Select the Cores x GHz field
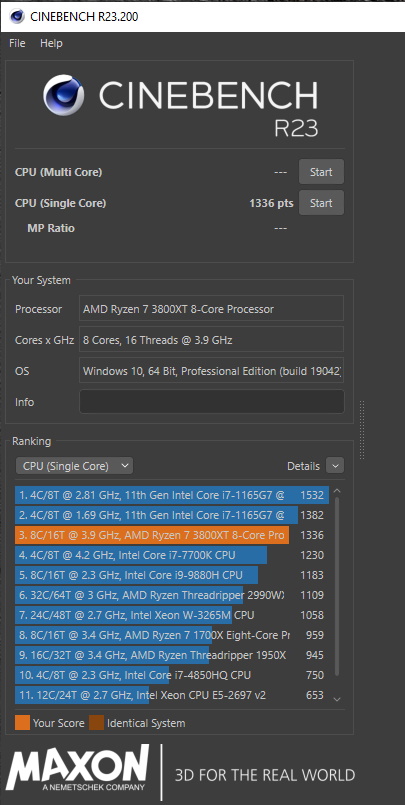Viewport: 405px width, 805px height. 211,340
